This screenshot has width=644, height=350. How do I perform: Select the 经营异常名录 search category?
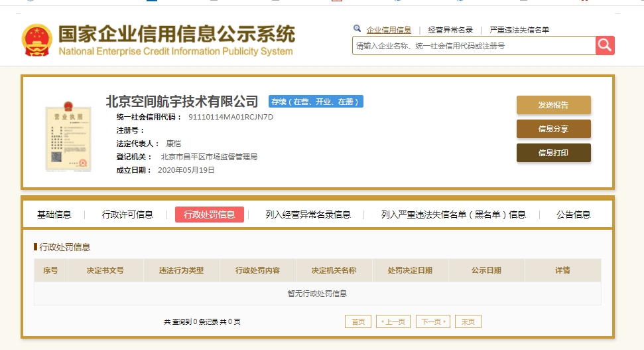tap(450, 30)
